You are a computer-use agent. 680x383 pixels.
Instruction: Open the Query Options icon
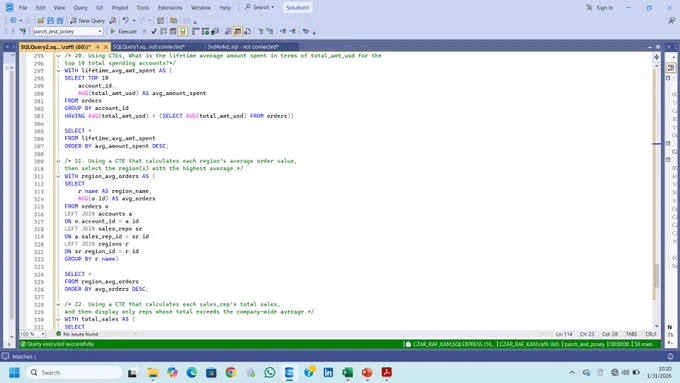click(x=173, y=31)
